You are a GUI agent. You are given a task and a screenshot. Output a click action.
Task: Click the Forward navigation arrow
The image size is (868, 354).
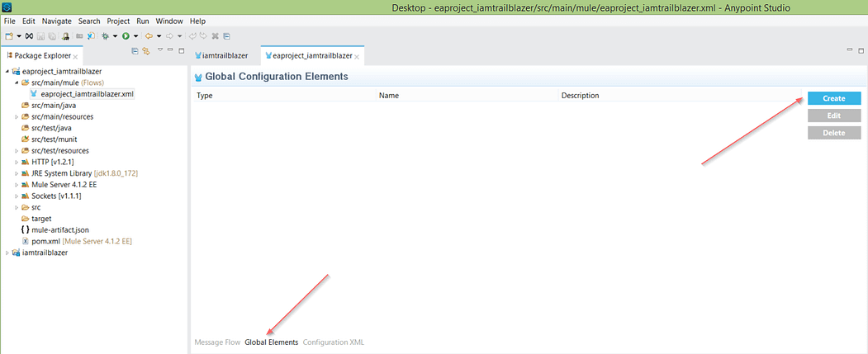coord(169,36)
